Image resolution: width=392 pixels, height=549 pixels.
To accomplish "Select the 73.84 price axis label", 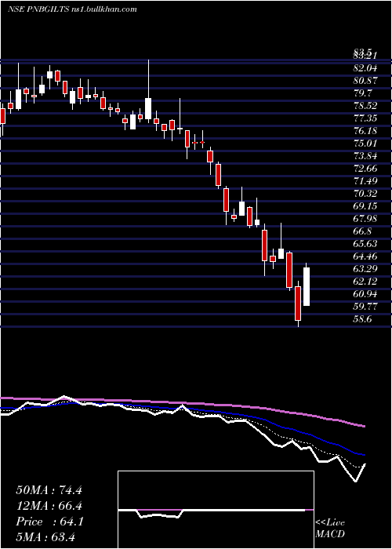I will point(365,156).
